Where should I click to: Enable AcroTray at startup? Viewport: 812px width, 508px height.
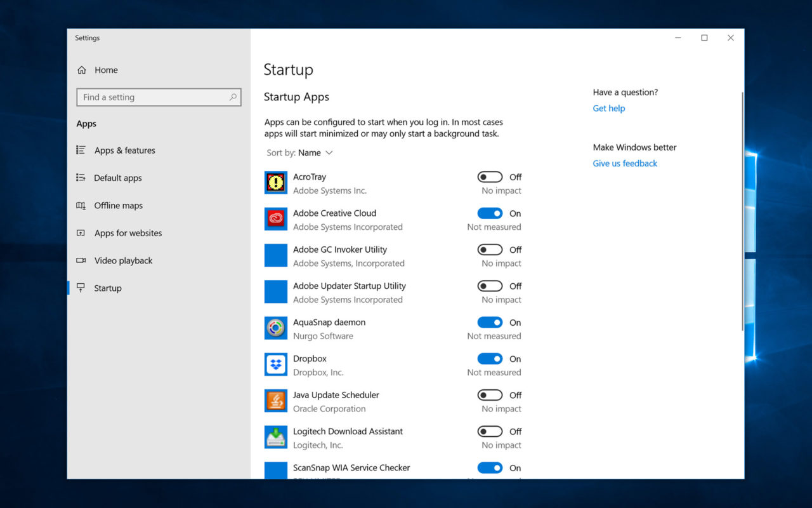click(489, 177)
